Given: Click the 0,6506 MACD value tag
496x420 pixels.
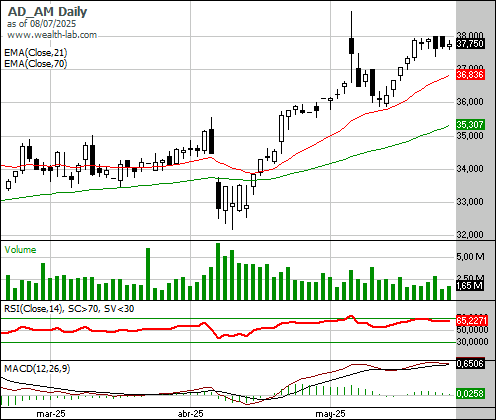Looking at the screenshot, I should coord(470,364).
